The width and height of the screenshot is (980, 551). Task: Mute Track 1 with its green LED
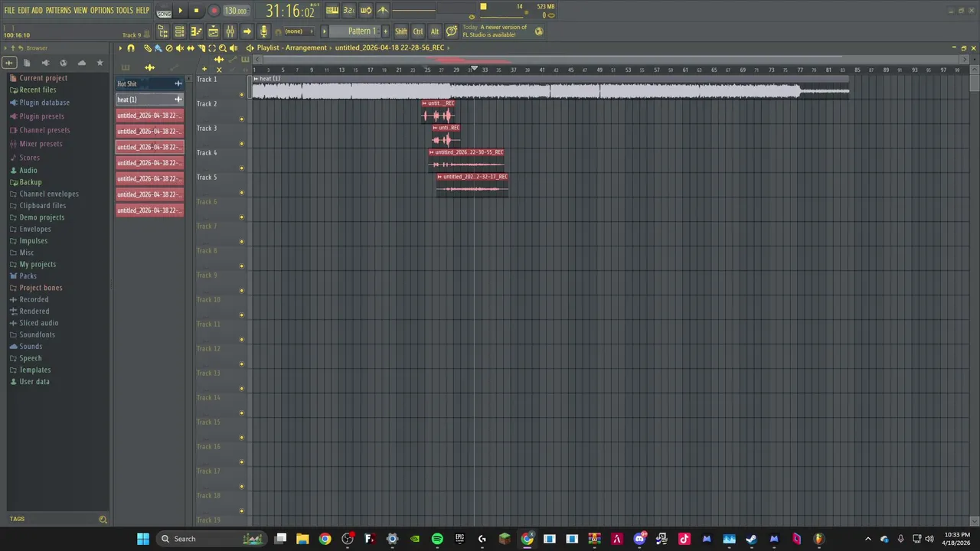242,95
